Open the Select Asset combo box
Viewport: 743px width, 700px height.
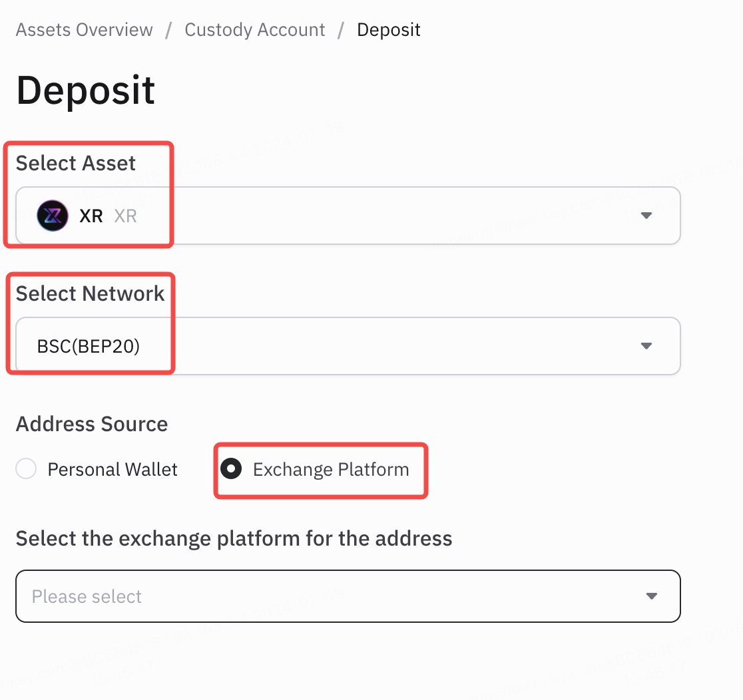pyautogui.click(x=348, y=216)
